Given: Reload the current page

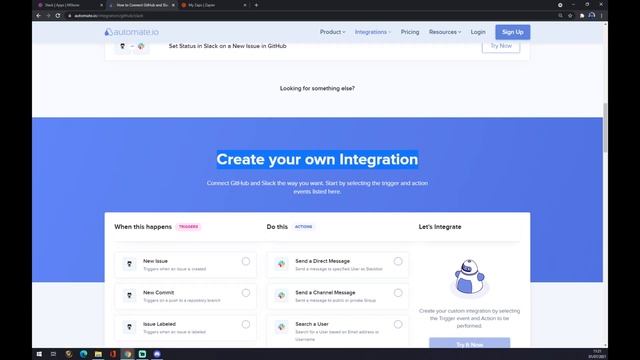Looking at the screenshot, I should click(x=58, y=16).
